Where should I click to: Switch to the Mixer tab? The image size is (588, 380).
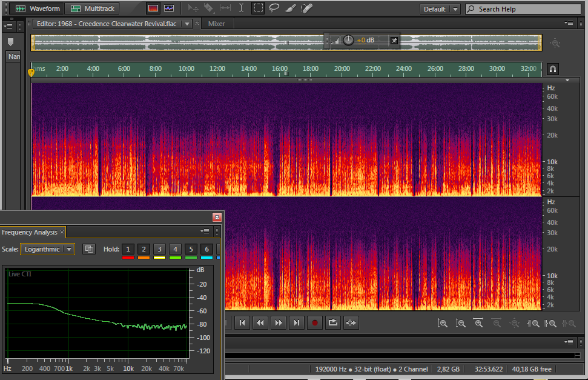tap(216, 24)
